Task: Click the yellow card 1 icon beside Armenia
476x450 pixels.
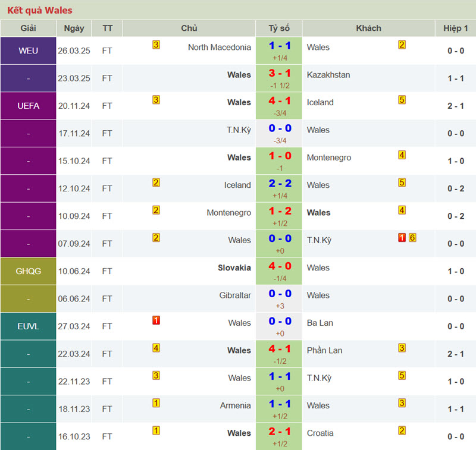Action: (x=156, y=403)
